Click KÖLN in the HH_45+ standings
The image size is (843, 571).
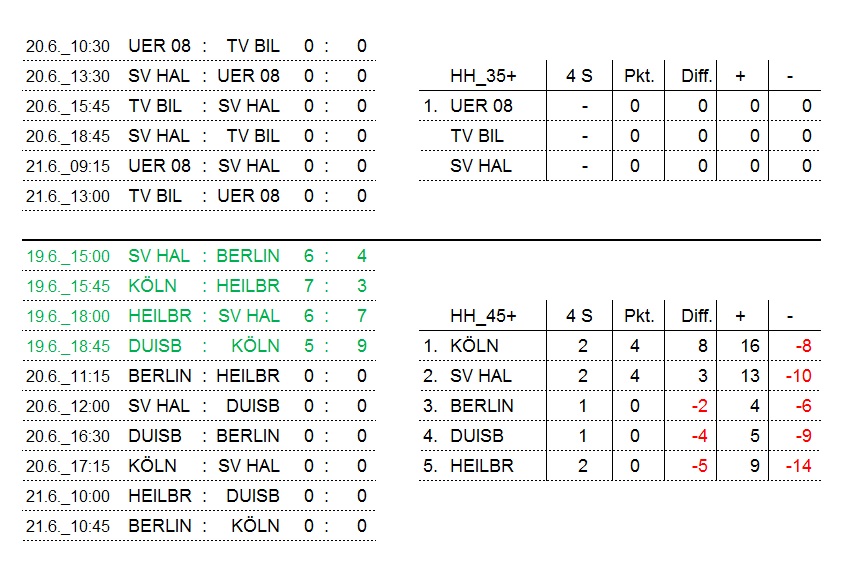pyautogui.click(x=474, y=346)
